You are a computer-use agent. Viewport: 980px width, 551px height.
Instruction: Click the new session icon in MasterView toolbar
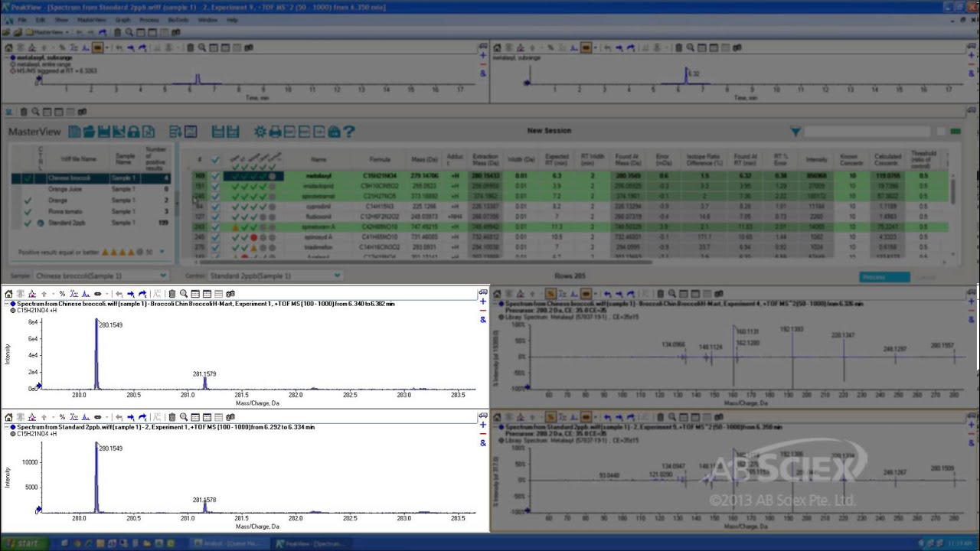coord(74,132)
